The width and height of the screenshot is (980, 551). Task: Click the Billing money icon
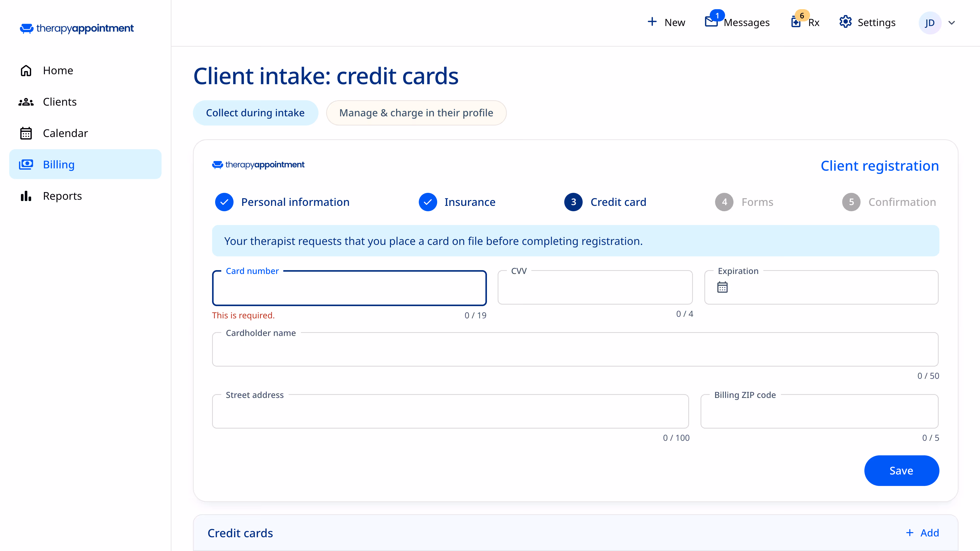point(26,164)
